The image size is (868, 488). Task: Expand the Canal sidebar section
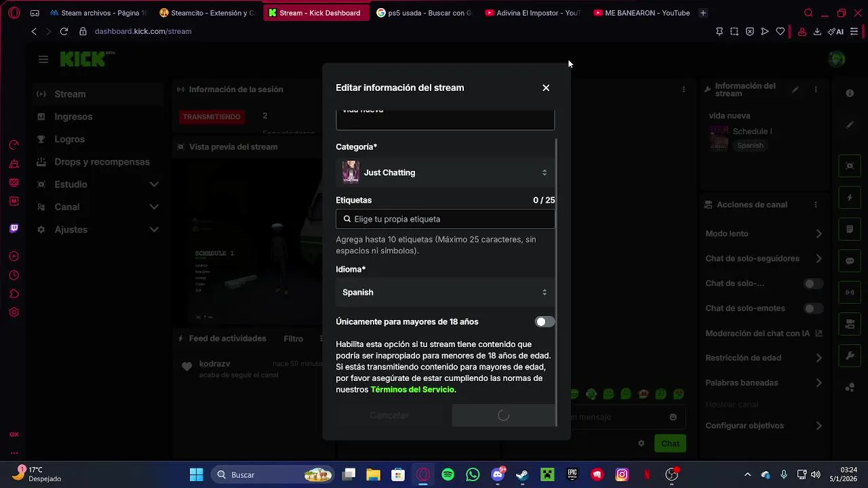[98, 207]
